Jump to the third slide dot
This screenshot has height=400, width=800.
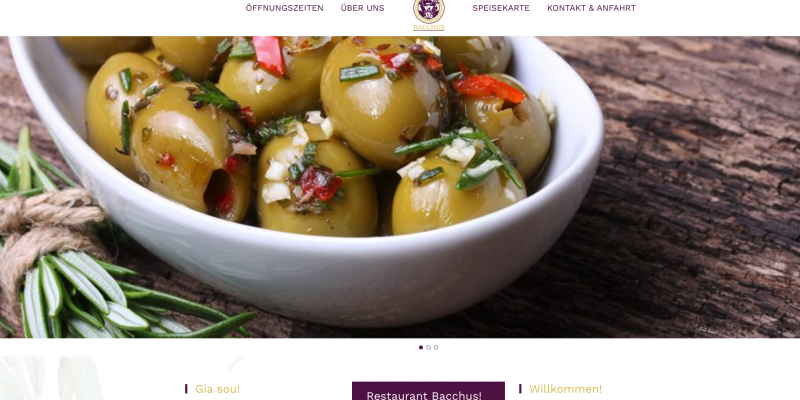pos(436,347)
